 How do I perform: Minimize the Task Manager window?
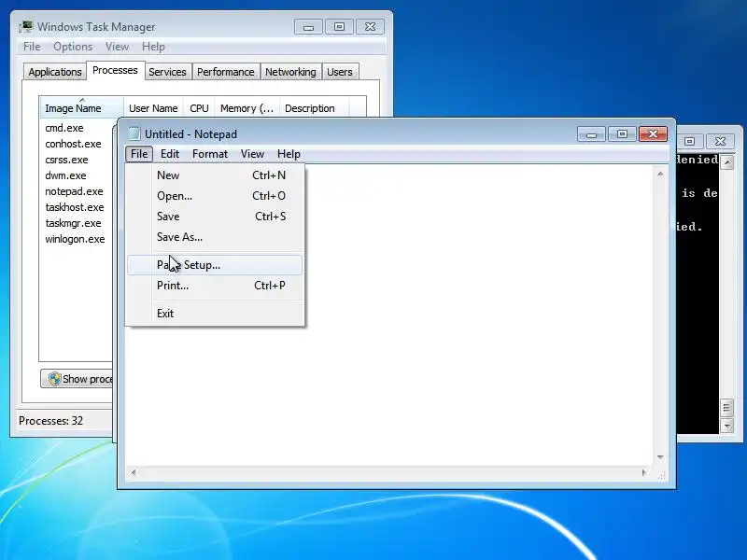coord(309,27)
